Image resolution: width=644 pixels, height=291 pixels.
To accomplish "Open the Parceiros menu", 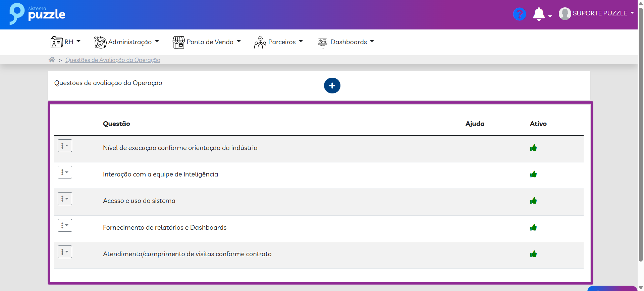I will click(x=282, y=42).
